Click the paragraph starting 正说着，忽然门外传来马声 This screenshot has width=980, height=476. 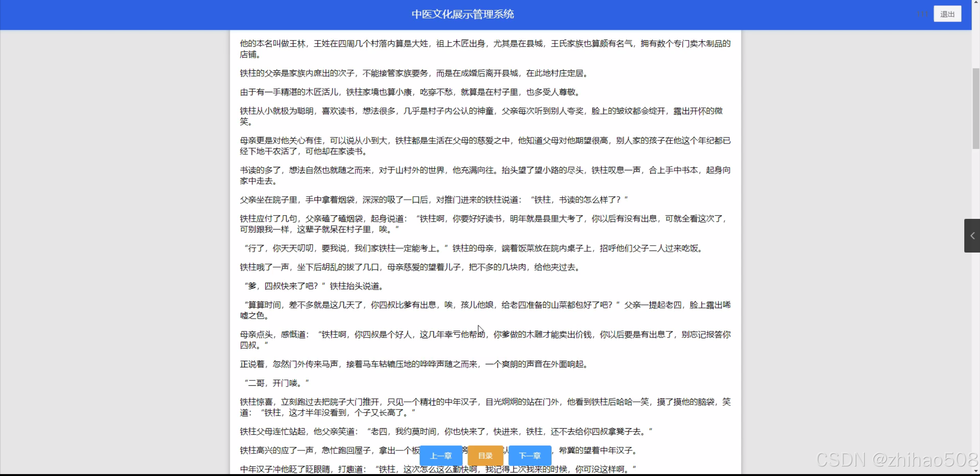pyautogui.click(x=414, y=364)
